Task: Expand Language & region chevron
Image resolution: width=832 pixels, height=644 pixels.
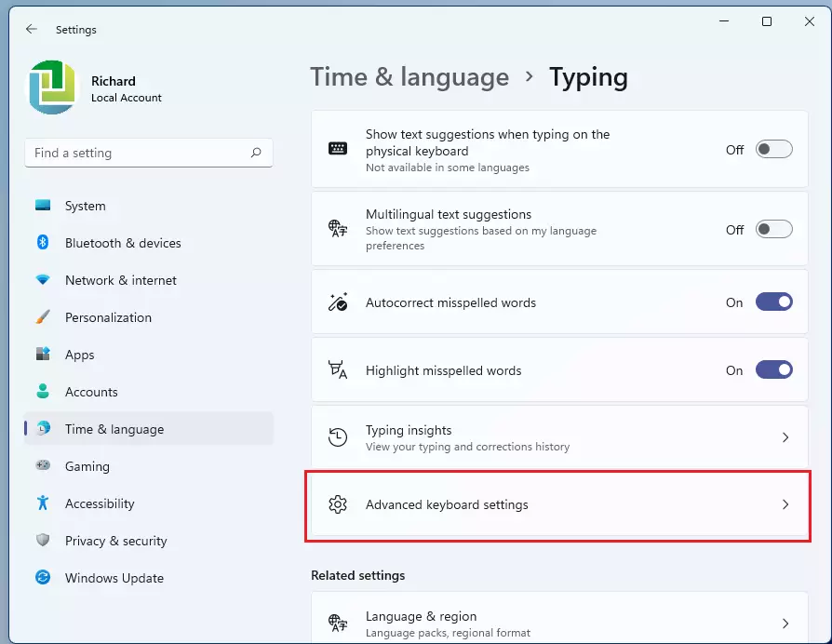Action: [x=785, y=624]
